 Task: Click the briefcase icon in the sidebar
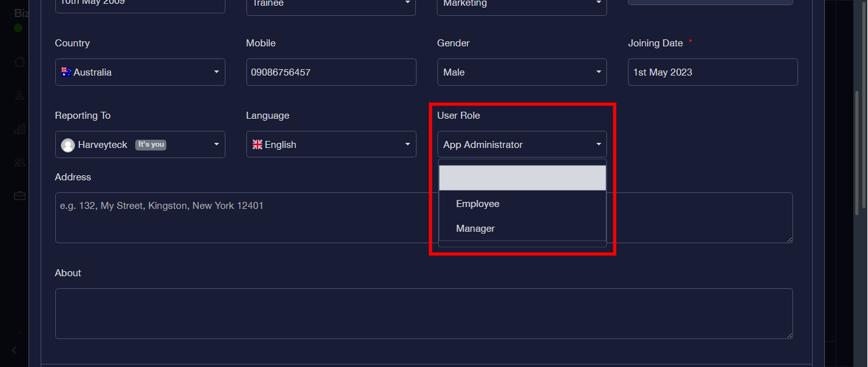pos(20,196)
